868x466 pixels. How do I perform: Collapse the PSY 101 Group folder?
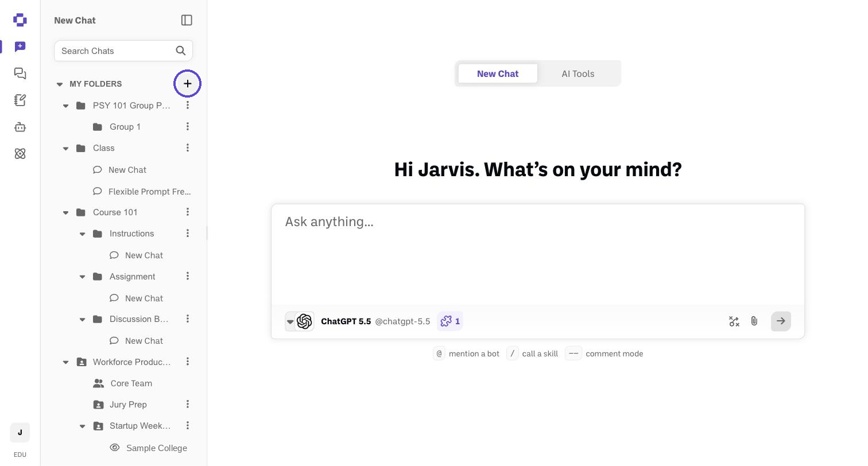point(65,106)
